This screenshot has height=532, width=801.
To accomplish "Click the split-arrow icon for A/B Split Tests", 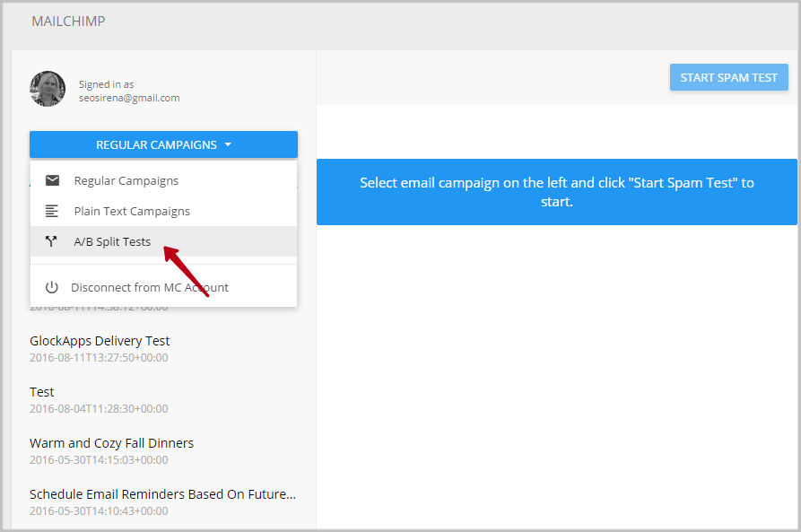I will point(51,241).
